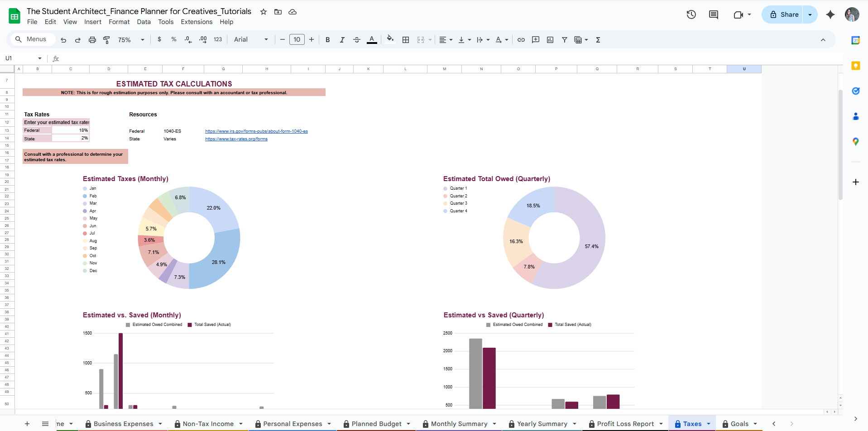Open Google Calendar side panel
Image resolution: width=868 pixels, height=431 pixels.
856,40
